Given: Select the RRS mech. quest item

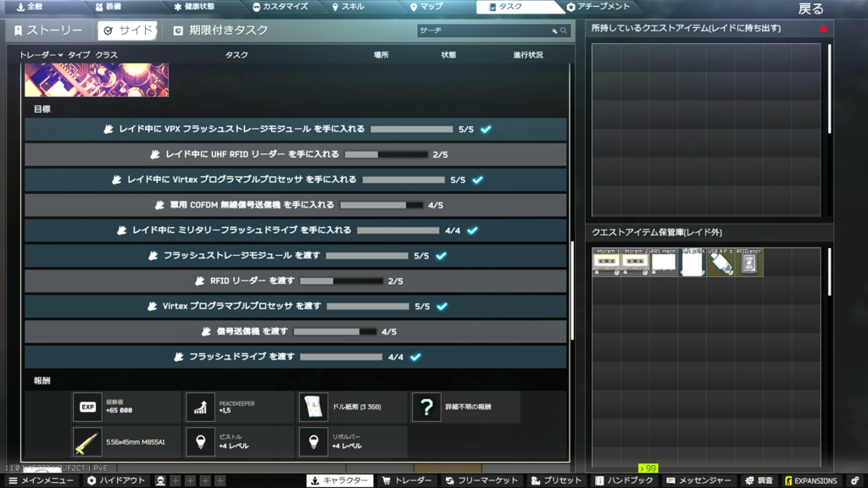Looking at the screenshot, I should pyautogui.click(x=663, y=263).
